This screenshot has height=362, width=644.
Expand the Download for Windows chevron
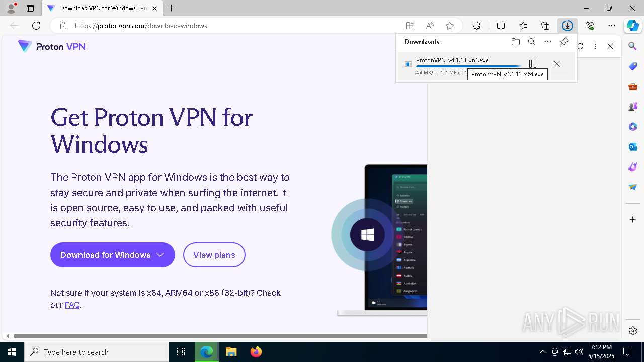point(160,255)
